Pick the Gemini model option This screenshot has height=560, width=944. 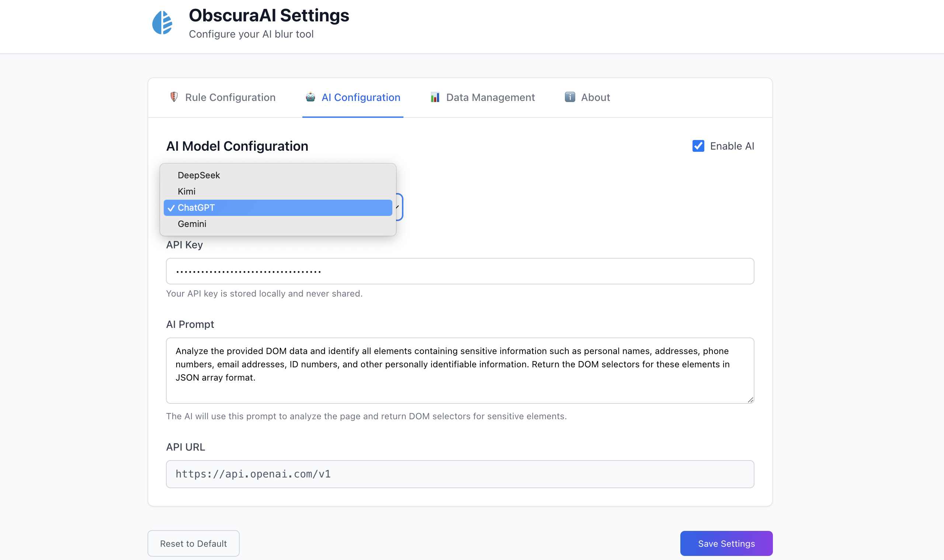tap(192, 224)
